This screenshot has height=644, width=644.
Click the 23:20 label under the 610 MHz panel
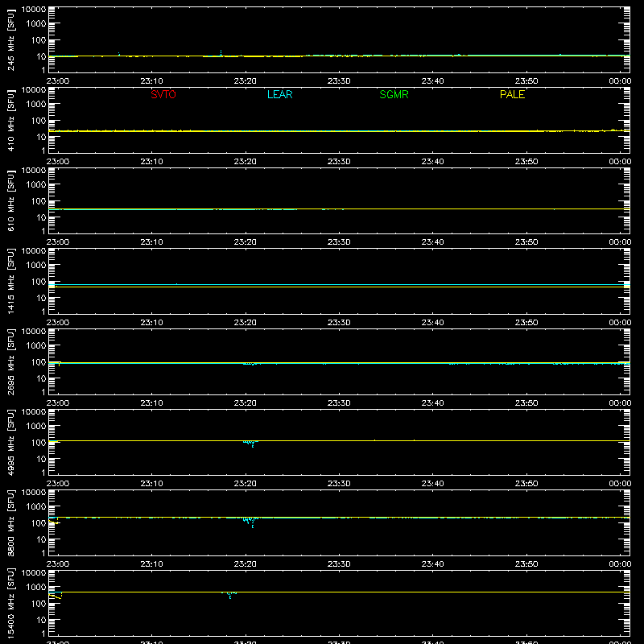coord(246,242)
